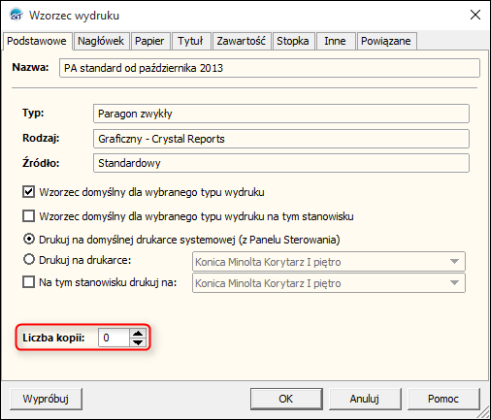
Task: Go to the Stopka tab
Action: (x=293, y=41)
